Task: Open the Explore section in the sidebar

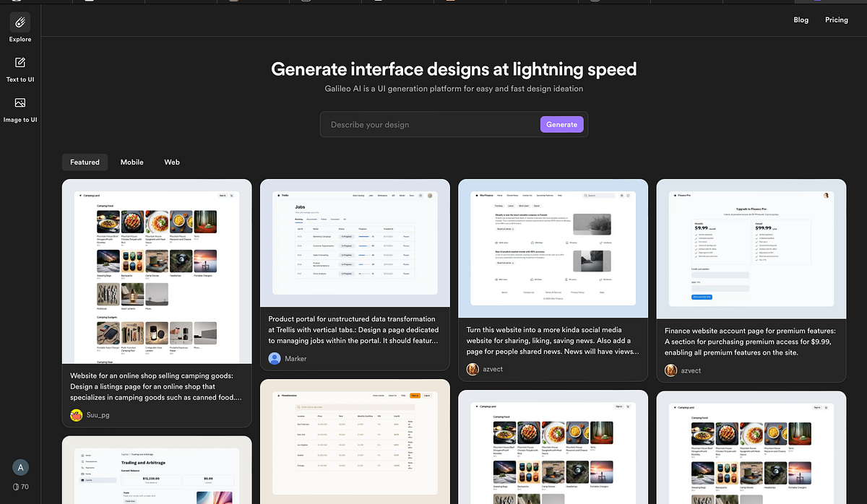Action: point(20,29)
